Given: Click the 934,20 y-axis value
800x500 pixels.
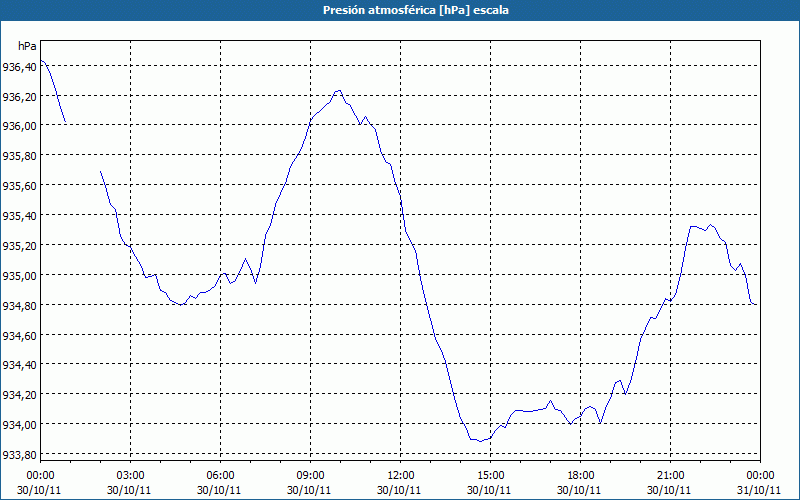Looking at the screenshot, I should click(x=19, y=395).
